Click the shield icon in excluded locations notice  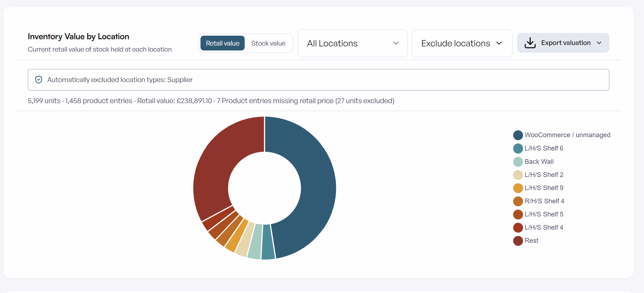(39, 80)
